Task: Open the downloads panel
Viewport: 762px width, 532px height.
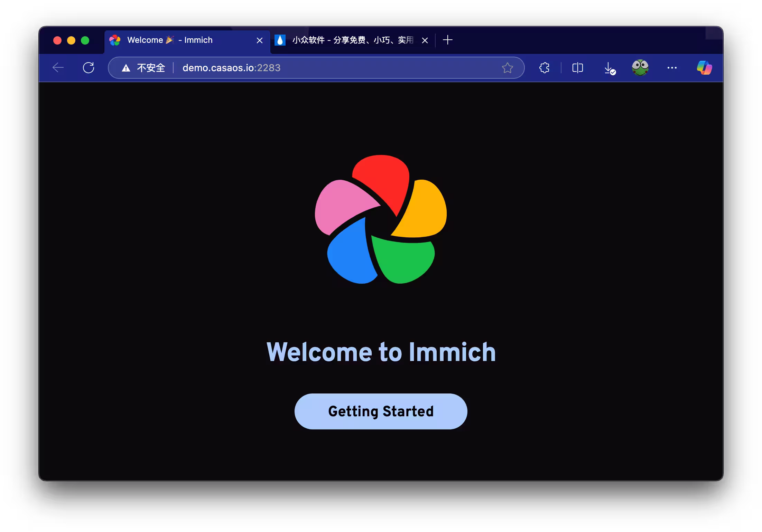Action: tap(610, 68)
